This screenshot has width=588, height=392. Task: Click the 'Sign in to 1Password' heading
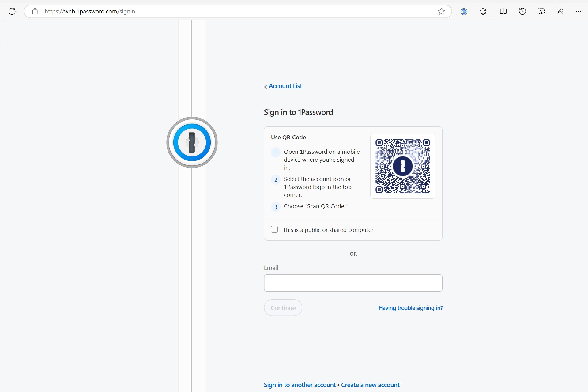pos(298,112)
